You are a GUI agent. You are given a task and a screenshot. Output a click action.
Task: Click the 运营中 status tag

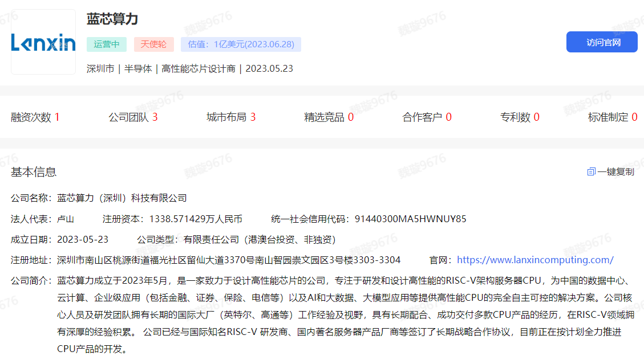point(106,44)
